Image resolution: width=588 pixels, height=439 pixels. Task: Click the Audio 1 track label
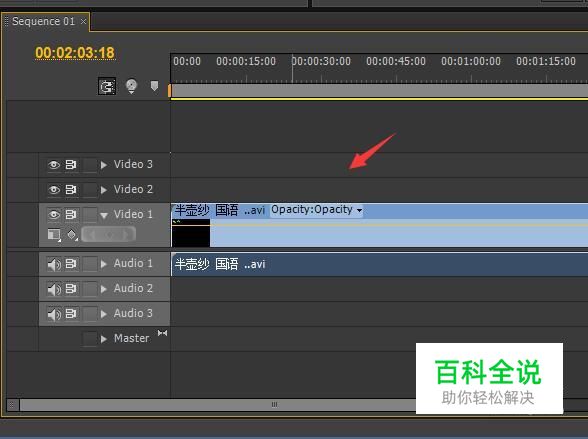tap(133, 264)
